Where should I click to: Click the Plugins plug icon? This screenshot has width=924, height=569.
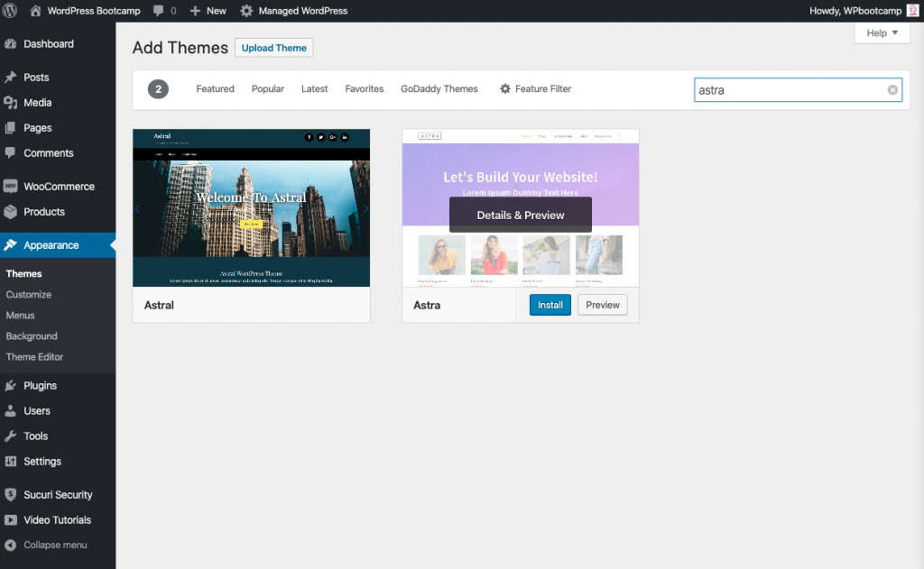click(11, 386)
